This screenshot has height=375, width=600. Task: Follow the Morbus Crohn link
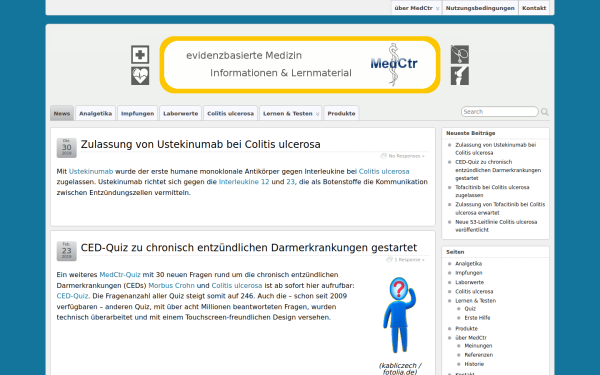coord(171,285)
